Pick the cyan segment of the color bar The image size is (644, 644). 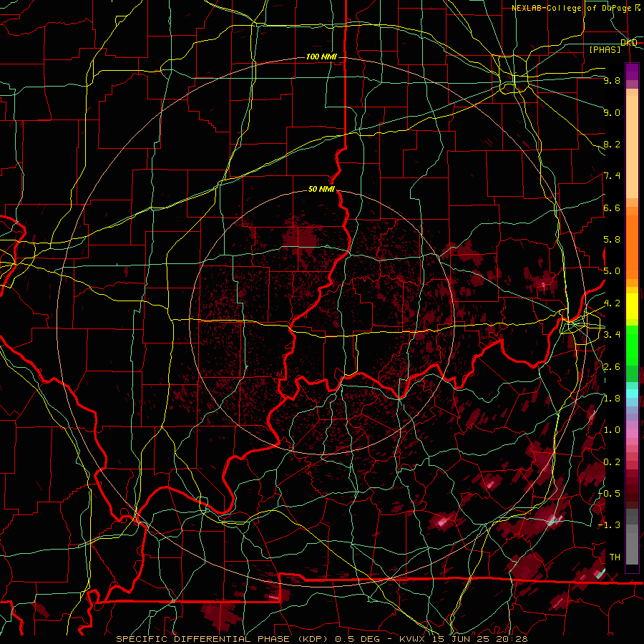632,393
